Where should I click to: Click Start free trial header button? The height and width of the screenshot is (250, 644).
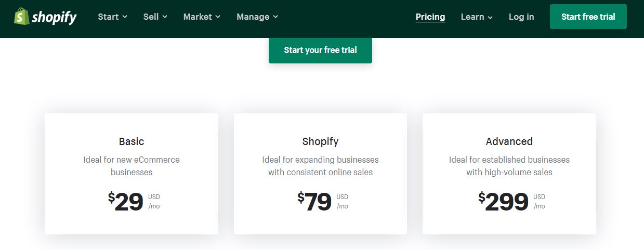588,17
